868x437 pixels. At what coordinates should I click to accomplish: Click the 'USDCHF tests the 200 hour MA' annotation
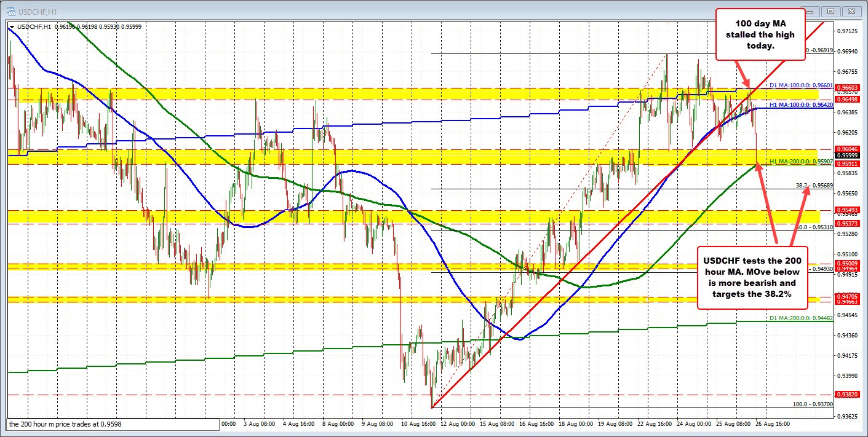click(752, 277)
